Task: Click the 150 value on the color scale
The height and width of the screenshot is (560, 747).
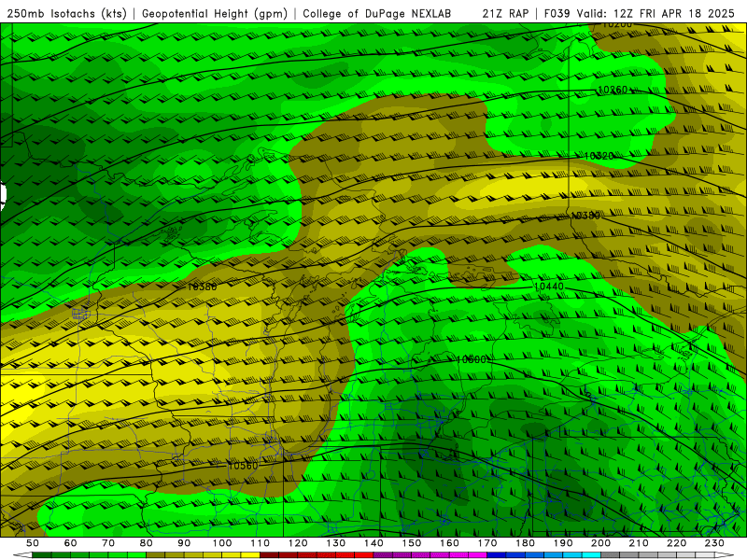Action: 411,543
